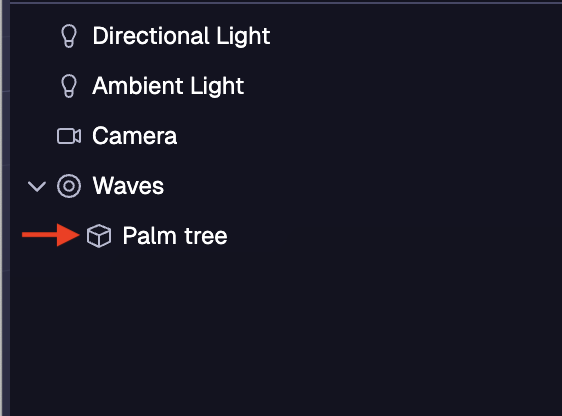Click the Ambient Light bulb icon

pyautogui.click(x=69, y=86)
